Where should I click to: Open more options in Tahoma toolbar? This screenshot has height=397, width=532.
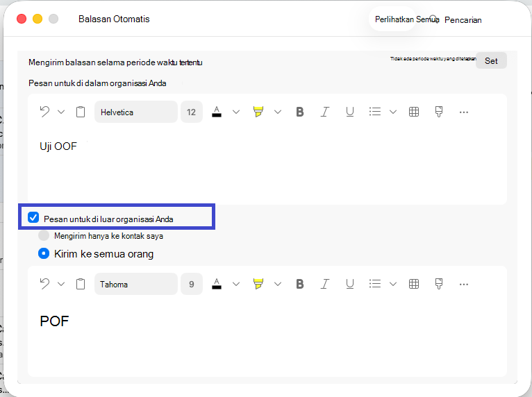464,285
